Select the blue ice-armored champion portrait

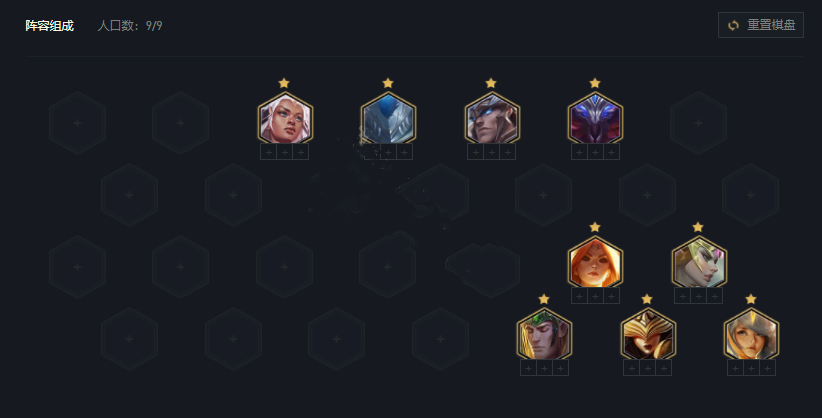click(x=388, y=119)
